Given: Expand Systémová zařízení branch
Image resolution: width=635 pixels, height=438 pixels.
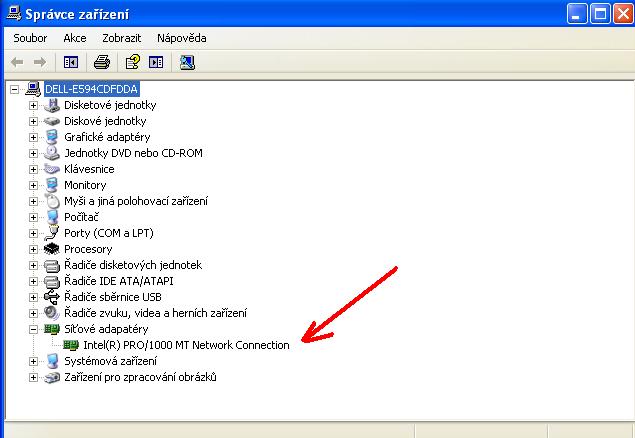Looking at the screenshot, I should click(x=33, y=361).
